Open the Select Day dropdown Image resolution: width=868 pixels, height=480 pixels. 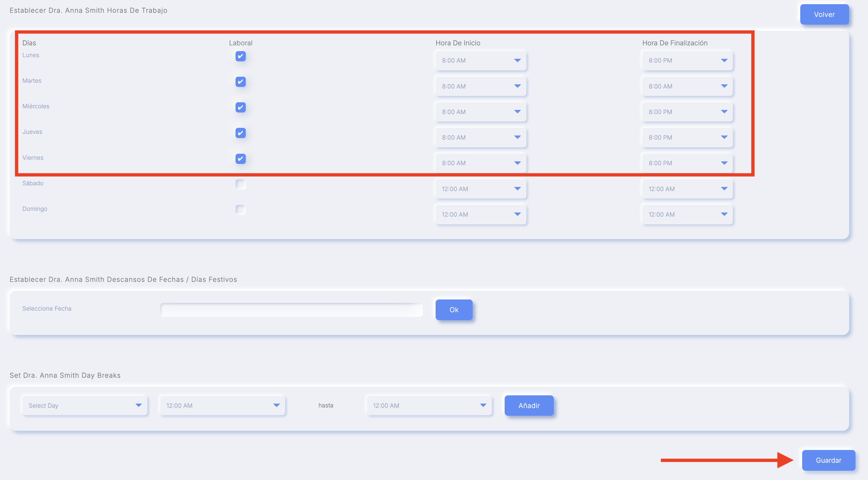85,406
